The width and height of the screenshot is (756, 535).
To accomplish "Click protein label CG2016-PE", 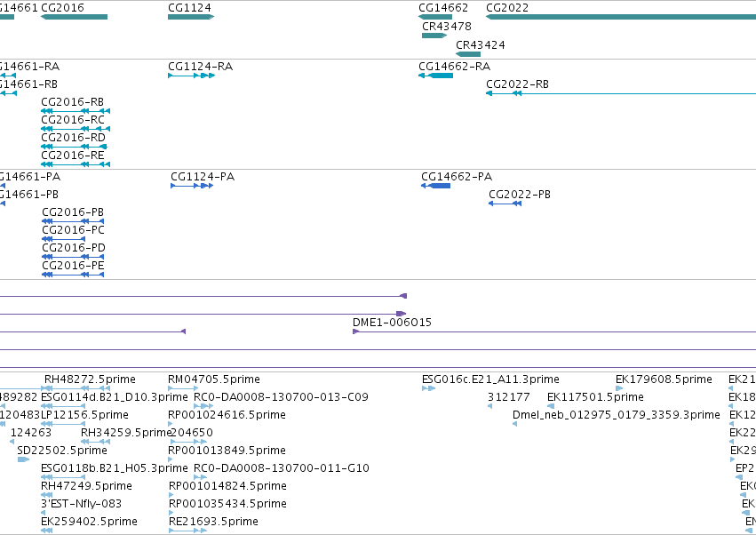I will click(73, 267).
